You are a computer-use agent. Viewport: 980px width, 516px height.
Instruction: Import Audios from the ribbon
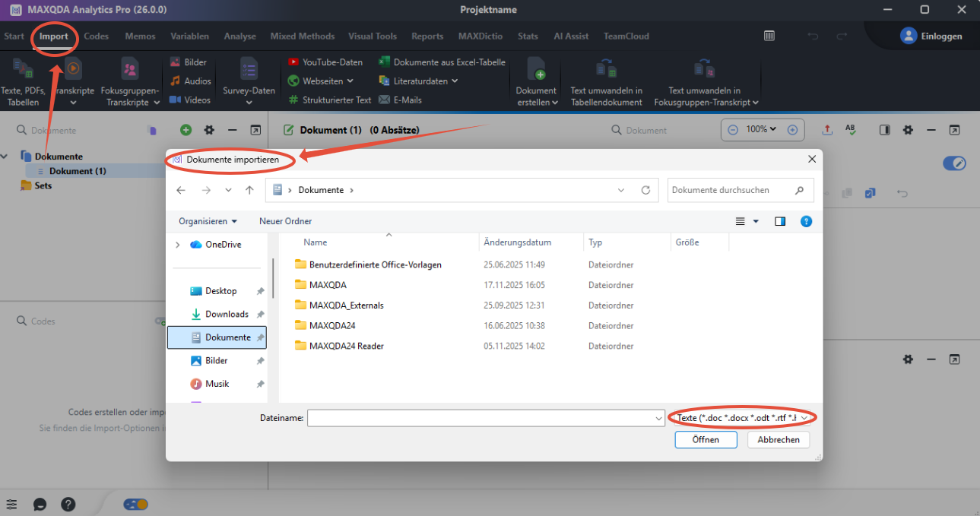pyautogui.click(x=190, y=81)
